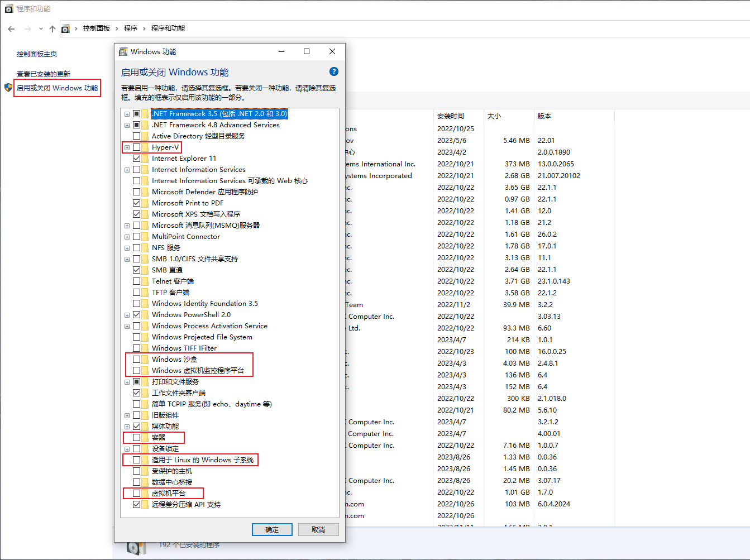Click folder icon of Windows PowerShell 2.0
The image size is (750, 560).
[x=145, y=315]
